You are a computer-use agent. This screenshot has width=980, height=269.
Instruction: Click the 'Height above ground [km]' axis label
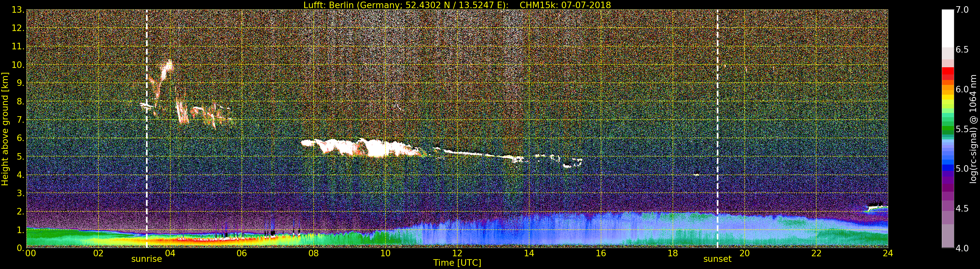click(5, 129)
